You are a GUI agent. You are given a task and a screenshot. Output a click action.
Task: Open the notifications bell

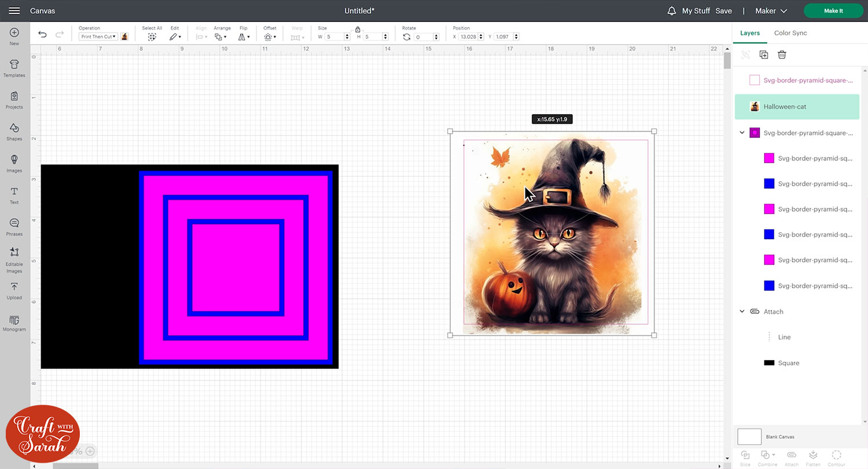(x=672, y=11)
